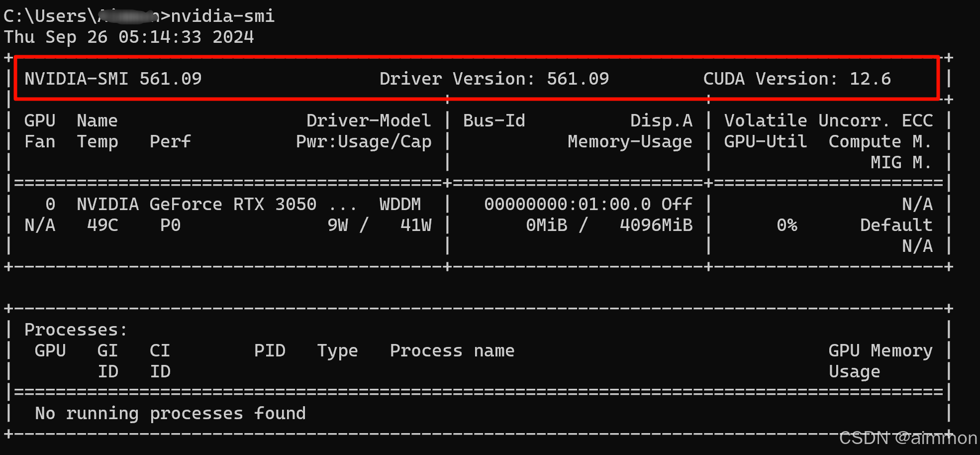
Task: Select bus id 00000000:01:00.0
Action: pyautogui.click(x=567, y=204)
